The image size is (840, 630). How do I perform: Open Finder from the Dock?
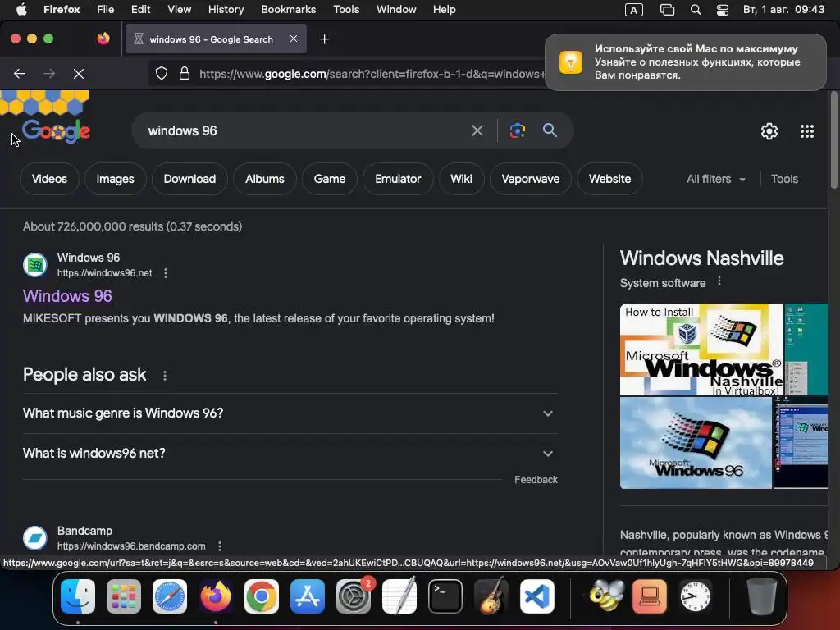click(78, 596)
